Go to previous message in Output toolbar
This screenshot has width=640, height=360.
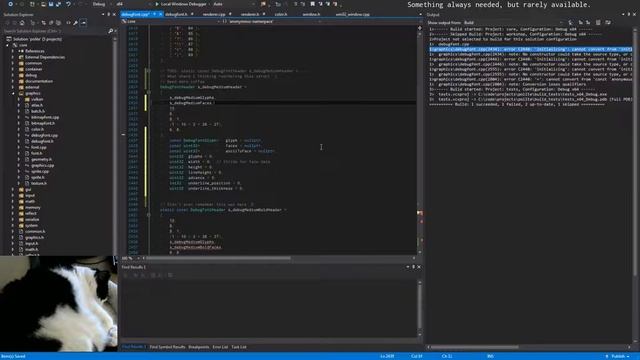pos(580,23)
